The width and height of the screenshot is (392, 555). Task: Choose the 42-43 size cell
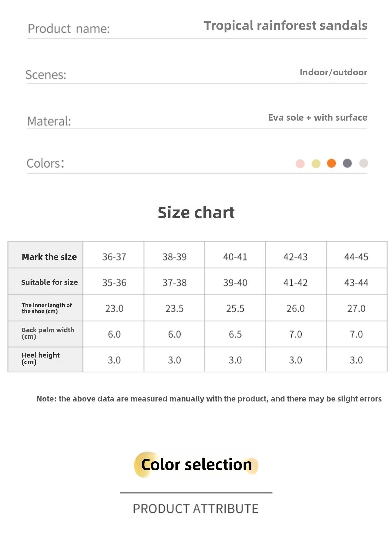(x=296, y=257)
